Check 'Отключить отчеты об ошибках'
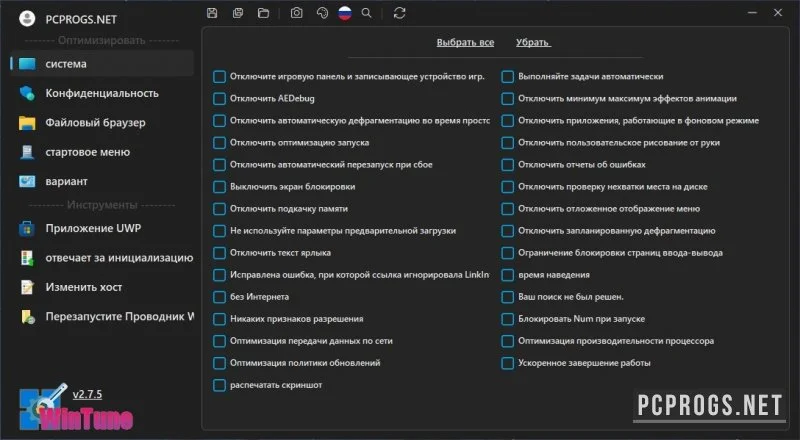Viewport: 800px width, 440px height. click(x=508, y=164)
